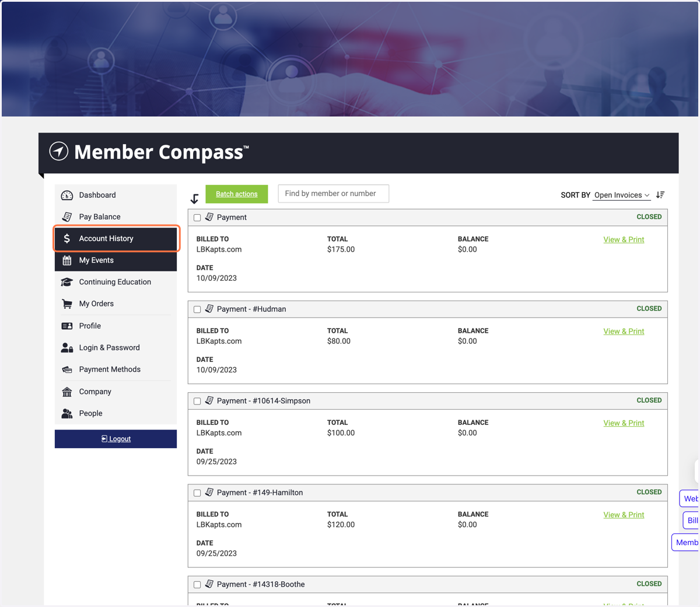Click the Pay Balance invoice icon

67,217
